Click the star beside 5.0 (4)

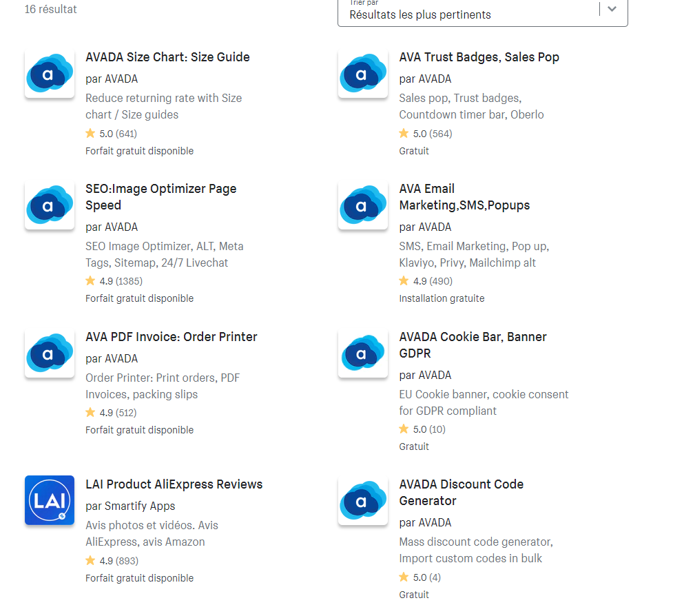(x=404, y=577)
